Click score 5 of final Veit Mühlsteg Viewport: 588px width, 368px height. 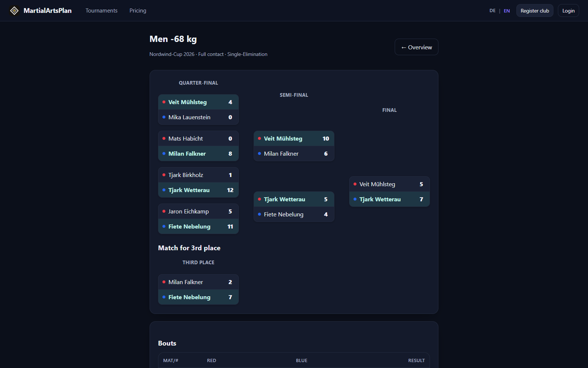422,184
